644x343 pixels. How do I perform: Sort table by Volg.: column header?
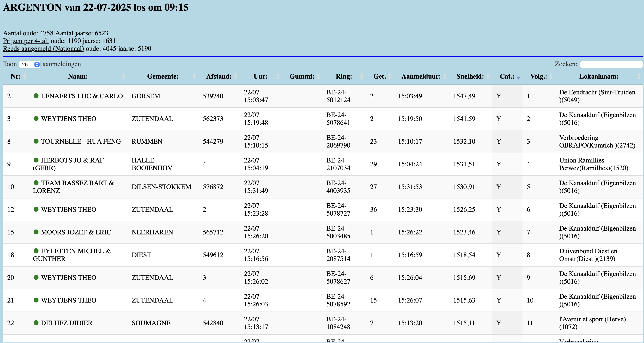click(538, 77)
